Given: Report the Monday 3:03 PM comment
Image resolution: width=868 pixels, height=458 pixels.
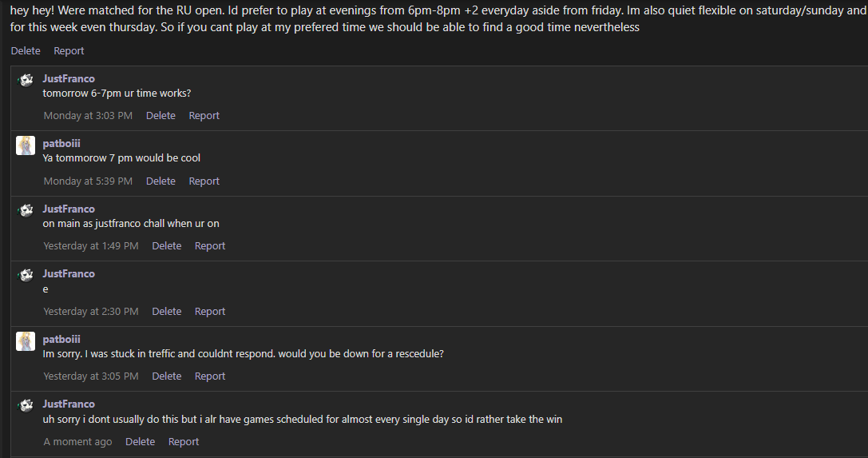Looking at the screenshot, I should click(x=204, y=116).
